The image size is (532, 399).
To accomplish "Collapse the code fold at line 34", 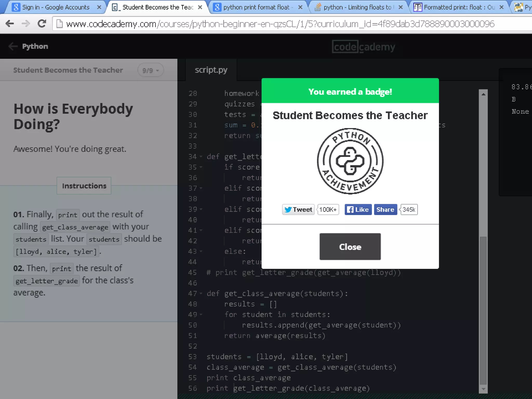I will click(x=201, y=157).
